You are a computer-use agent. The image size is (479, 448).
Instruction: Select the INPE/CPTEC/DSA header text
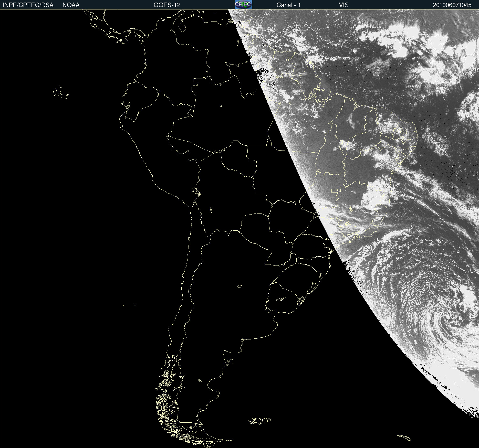click(x=28, y=5)
